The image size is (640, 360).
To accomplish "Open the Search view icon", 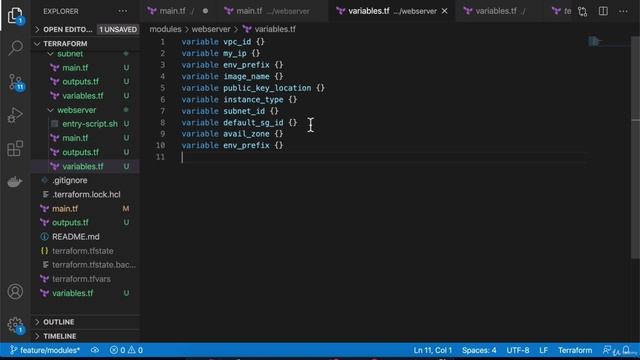I will (x=15, y=48).
